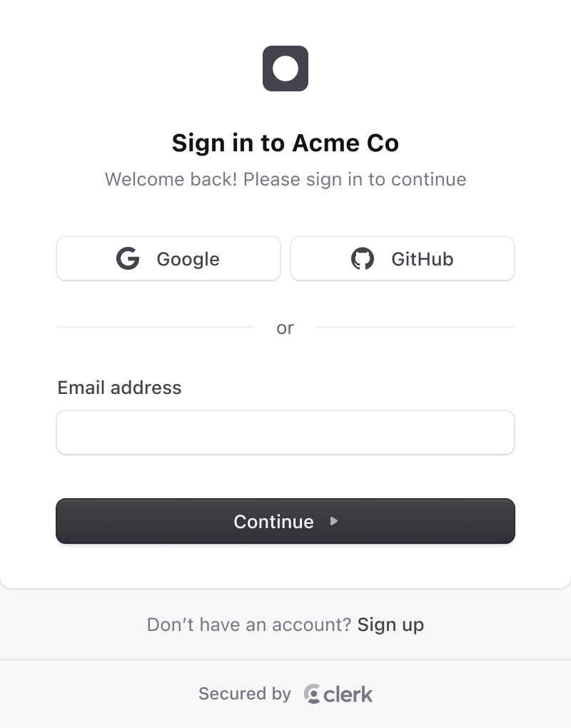Click the "Secured by" footer text
Image resolution: width=571 pixels, height=728 pixels.
pos(245,694)
